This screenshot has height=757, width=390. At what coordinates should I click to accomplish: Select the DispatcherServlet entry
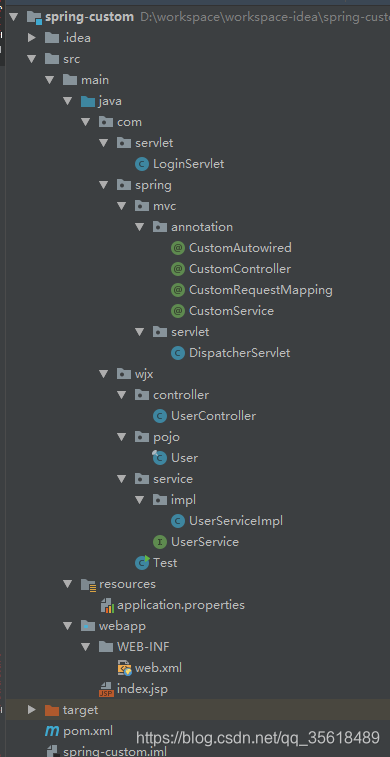[239, 353]
